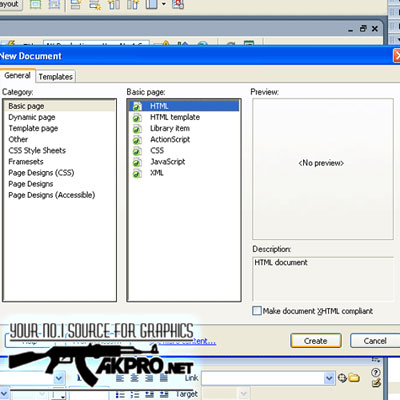This screenshot has width=400, height=400.
Task: Click the Create button
Action: tap(316, 341)
